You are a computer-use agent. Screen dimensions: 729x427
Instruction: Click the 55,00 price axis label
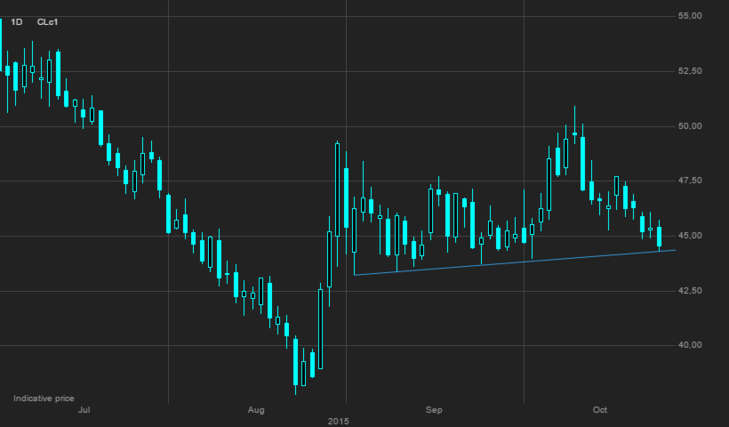[691, 16]
